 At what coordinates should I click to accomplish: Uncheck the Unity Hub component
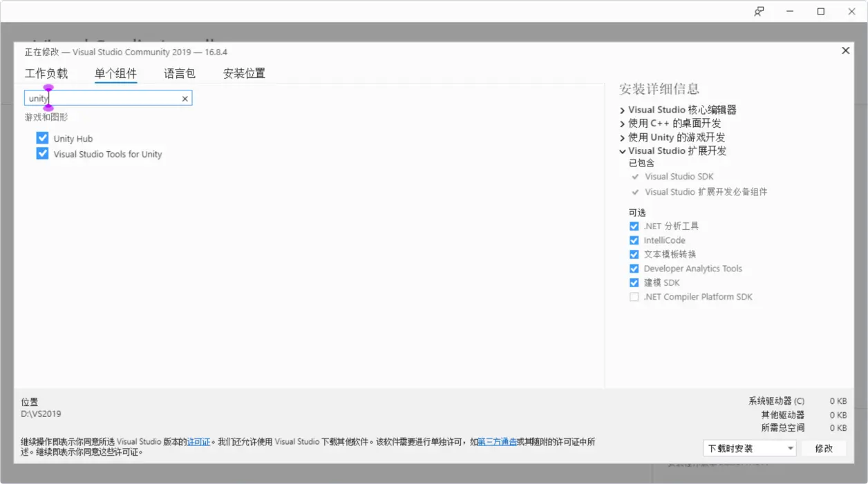pos(43,138)
